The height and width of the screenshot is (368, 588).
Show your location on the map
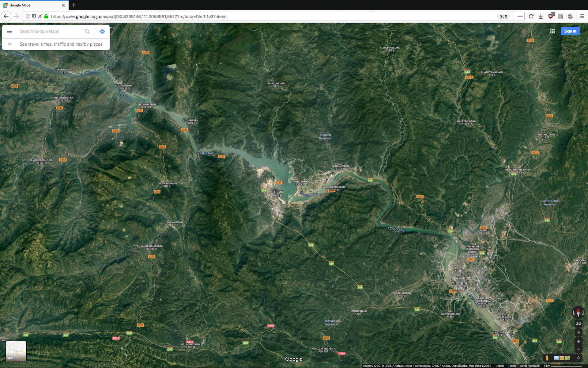pos(578,332)
